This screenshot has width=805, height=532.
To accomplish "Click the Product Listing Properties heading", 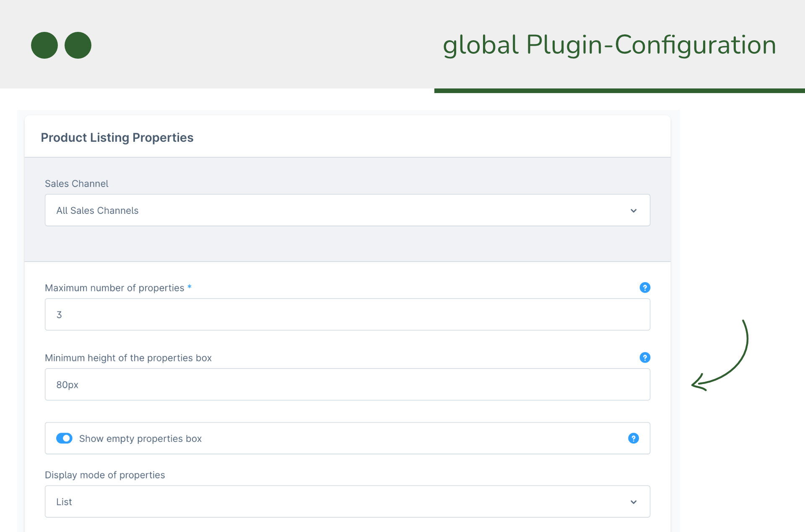I will point(117,138).
